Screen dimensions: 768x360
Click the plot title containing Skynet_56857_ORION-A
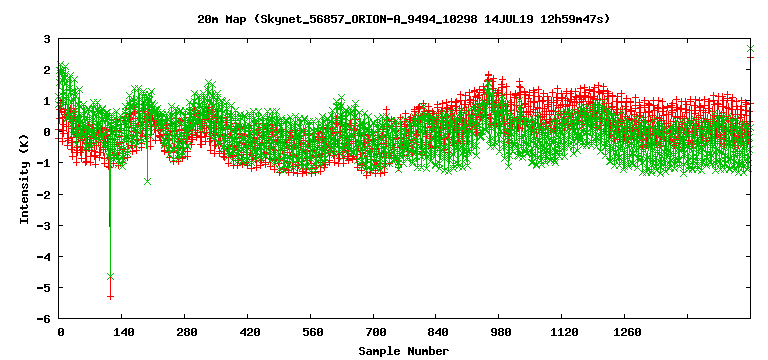click(x=404, y=19)
